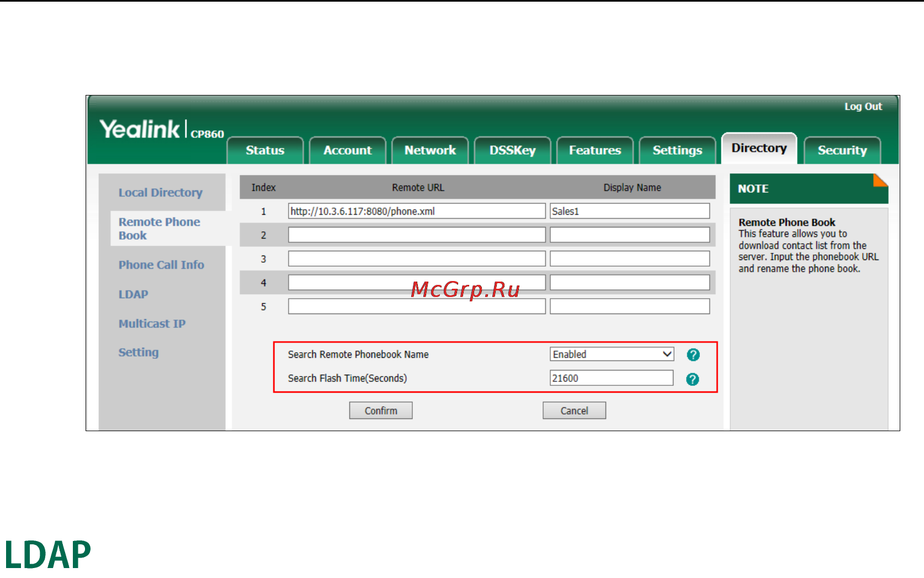This screenshot has width=924, height=578.
Task: Click Display Name field for index 5
Action: click(630, 306)
